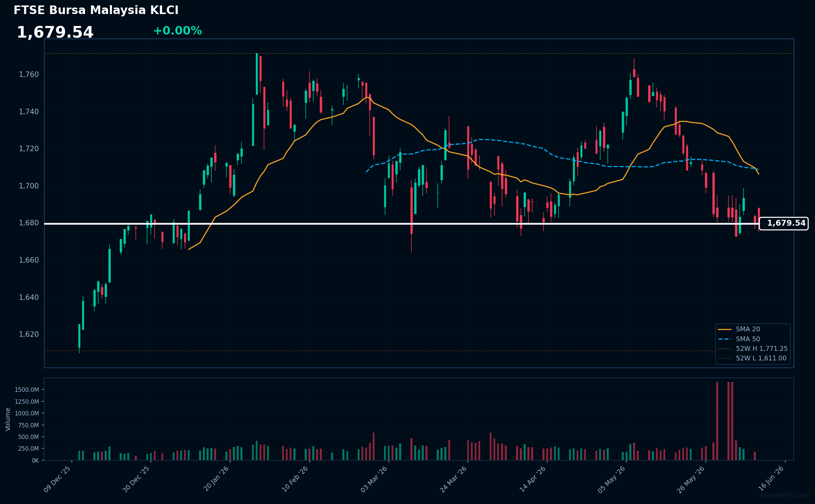
Task: Select the "52W L 1,611.00" legend entry
Action: pos(761,358)
